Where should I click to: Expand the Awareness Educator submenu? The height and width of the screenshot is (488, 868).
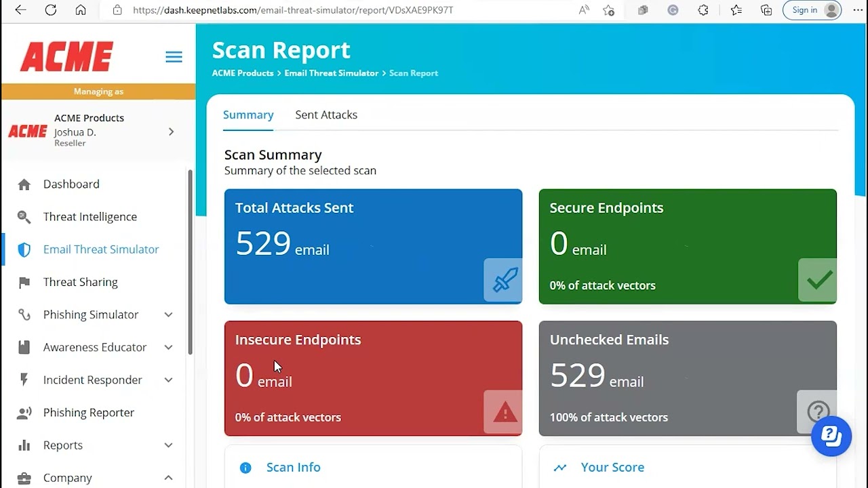(168, 347)
